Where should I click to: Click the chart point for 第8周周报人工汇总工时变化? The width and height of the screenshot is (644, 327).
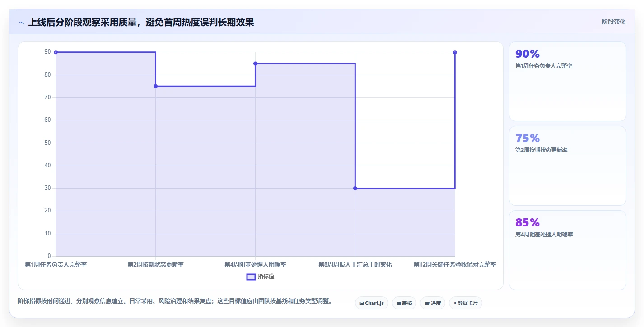[355, 188]
